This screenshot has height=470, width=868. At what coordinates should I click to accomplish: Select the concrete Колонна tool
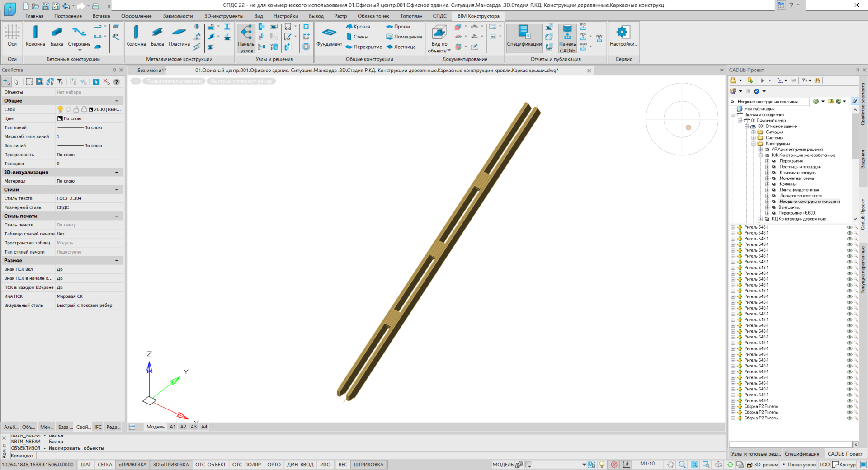point(35,36)
